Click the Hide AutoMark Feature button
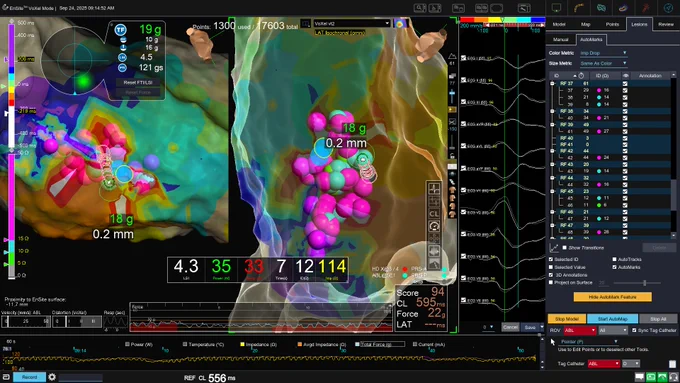Image resolution: width=680 pixels, height=383 pixels. click(x=612, y=297)
